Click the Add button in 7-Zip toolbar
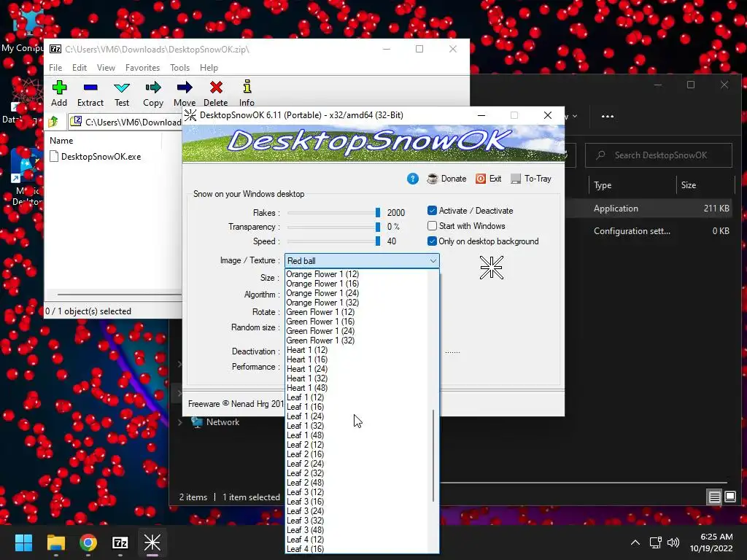This screenshot has width=747, height=560. coord(59,93)
